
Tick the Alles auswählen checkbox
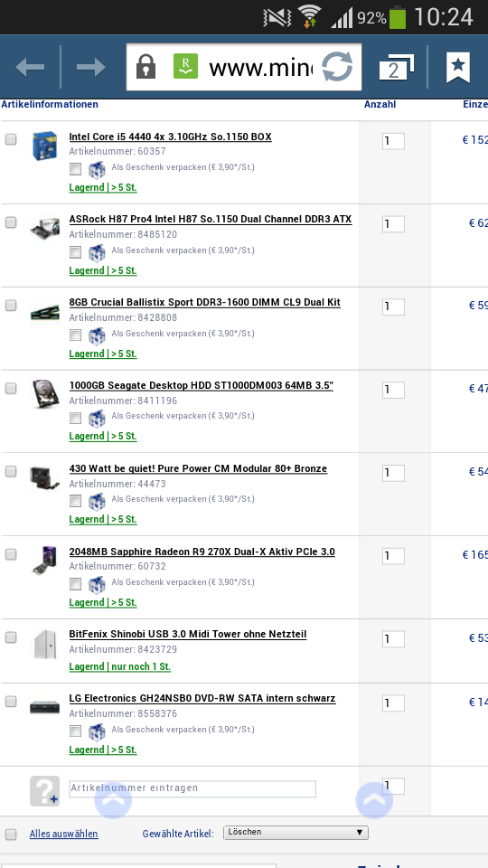(x=11, y=835)
